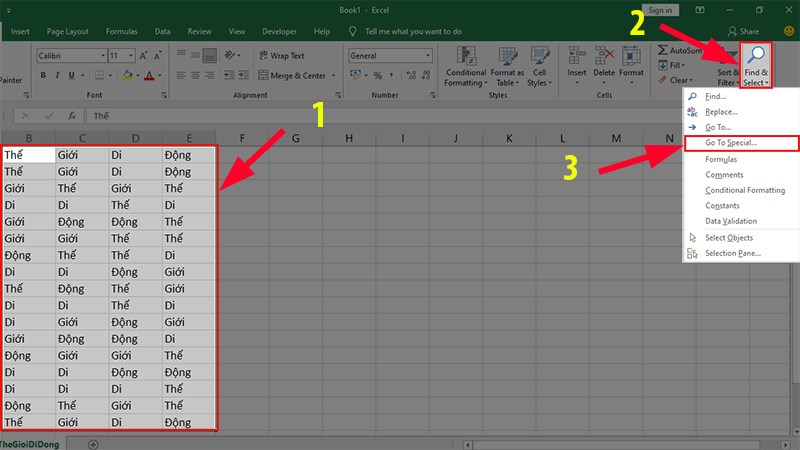Toggle Bold formatting
800x450 pixels.
tap(44, 76)
